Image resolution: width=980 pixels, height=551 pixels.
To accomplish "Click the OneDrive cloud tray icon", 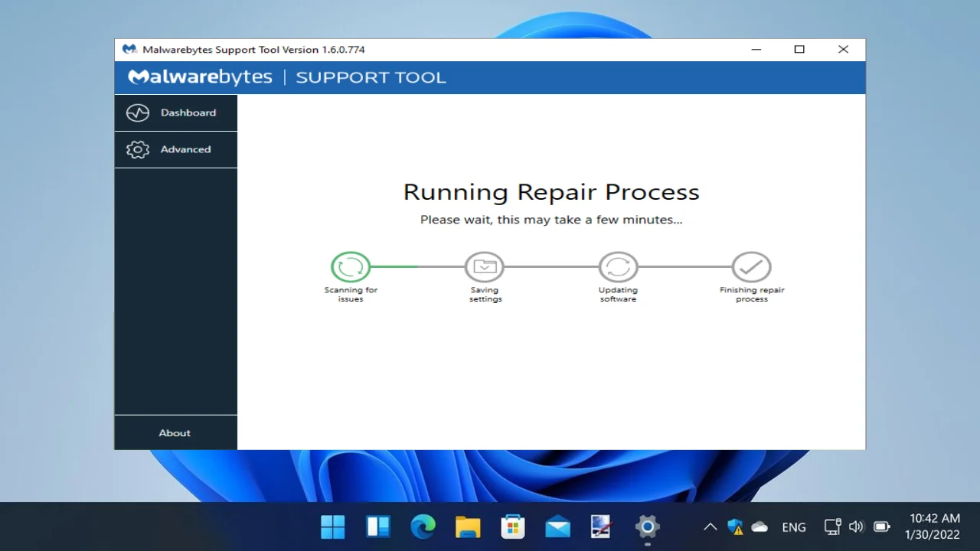I will pyautogui.click(x=759, y=527).
